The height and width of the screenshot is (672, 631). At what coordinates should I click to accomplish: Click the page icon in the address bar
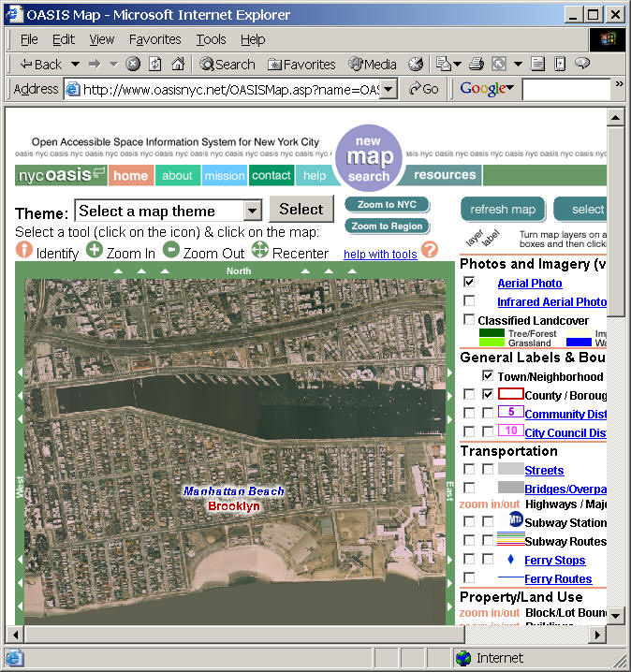coord(73,89)
